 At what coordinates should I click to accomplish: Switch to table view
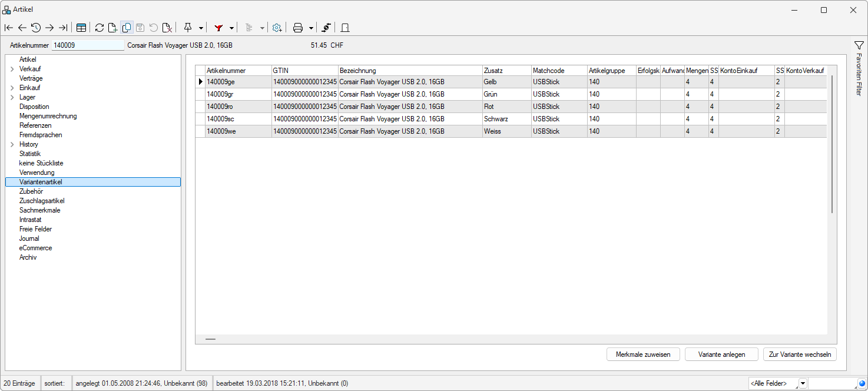81,28
